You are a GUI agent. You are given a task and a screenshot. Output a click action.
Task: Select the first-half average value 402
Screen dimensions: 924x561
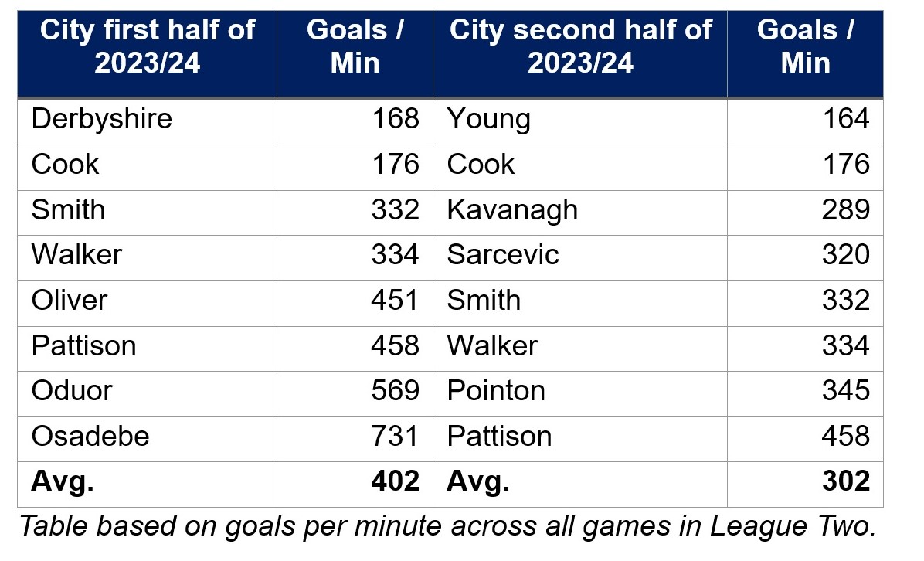[x=395, y=481]
